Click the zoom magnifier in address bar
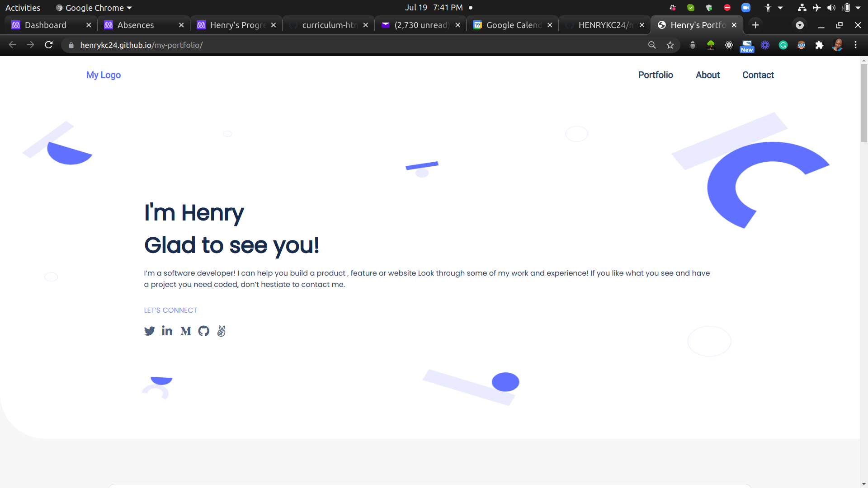 point(652,45)
